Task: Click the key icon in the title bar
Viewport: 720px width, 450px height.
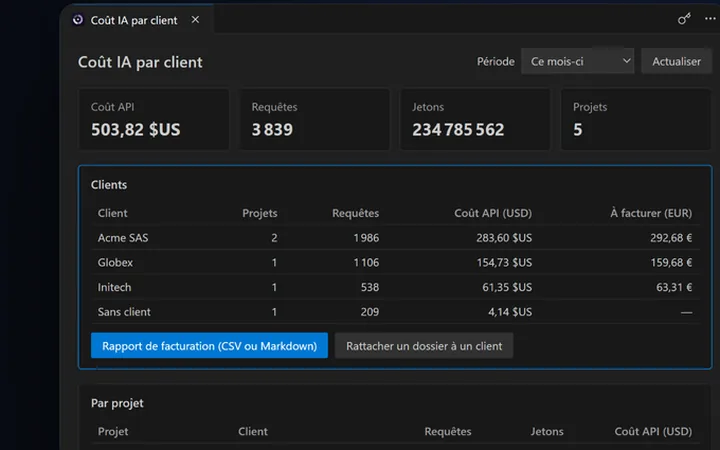Action: click(684, 19)
